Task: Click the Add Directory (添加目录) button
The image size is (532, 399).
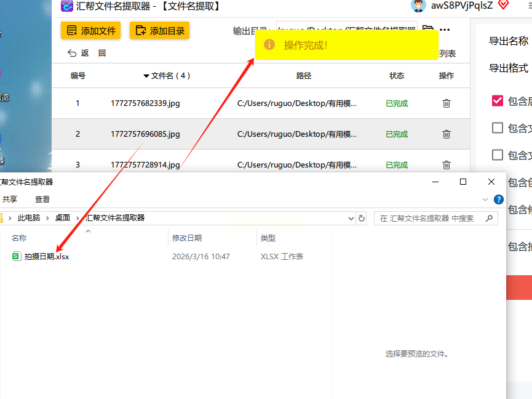Action: 159,31
